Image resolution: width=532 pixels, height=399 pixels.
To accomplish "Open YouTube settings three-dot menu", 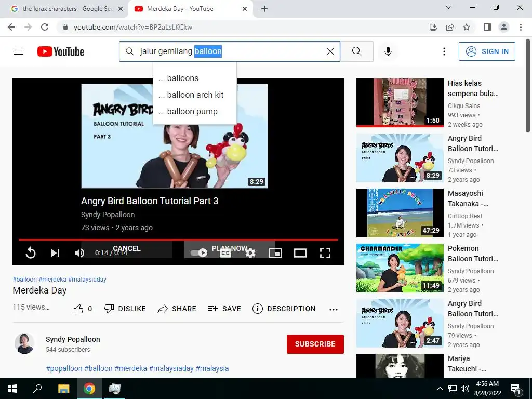I will (x=444, y=51).
